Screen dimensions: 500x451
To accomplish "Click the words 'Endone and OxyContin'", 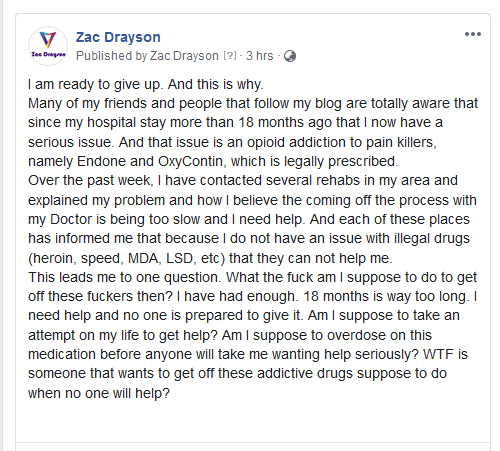I will [x=150, y=161].
